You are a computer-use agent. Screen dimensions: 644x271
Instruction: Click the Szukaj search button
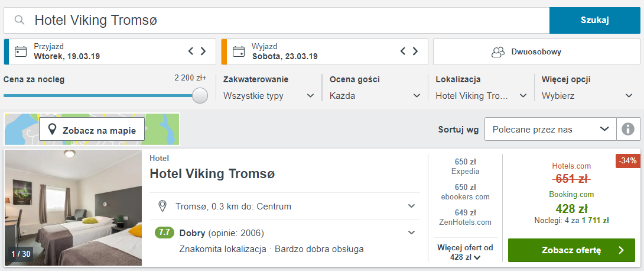click(x=594, y=20)
